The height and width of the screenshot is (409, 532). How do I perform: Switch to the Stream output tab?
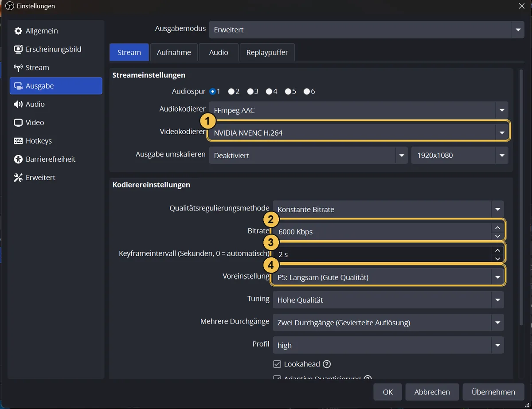pos(129,52)
